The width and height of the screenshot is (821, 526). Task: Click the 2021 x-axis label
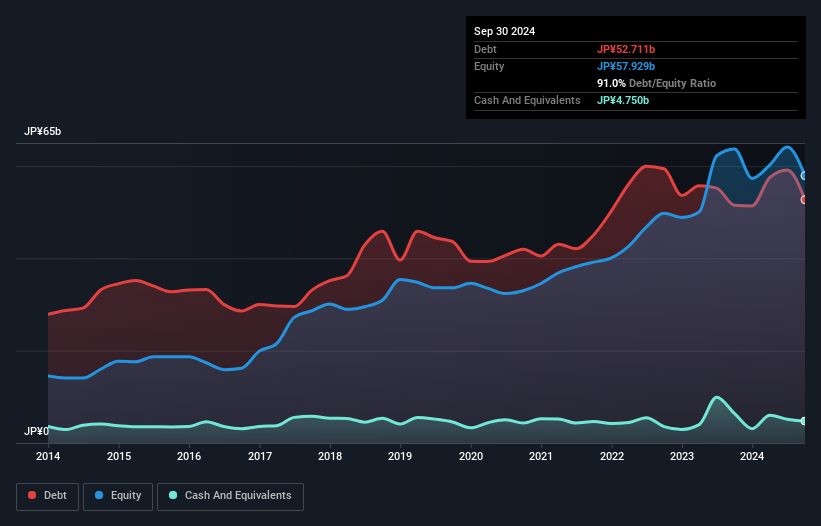coord(541,456)
